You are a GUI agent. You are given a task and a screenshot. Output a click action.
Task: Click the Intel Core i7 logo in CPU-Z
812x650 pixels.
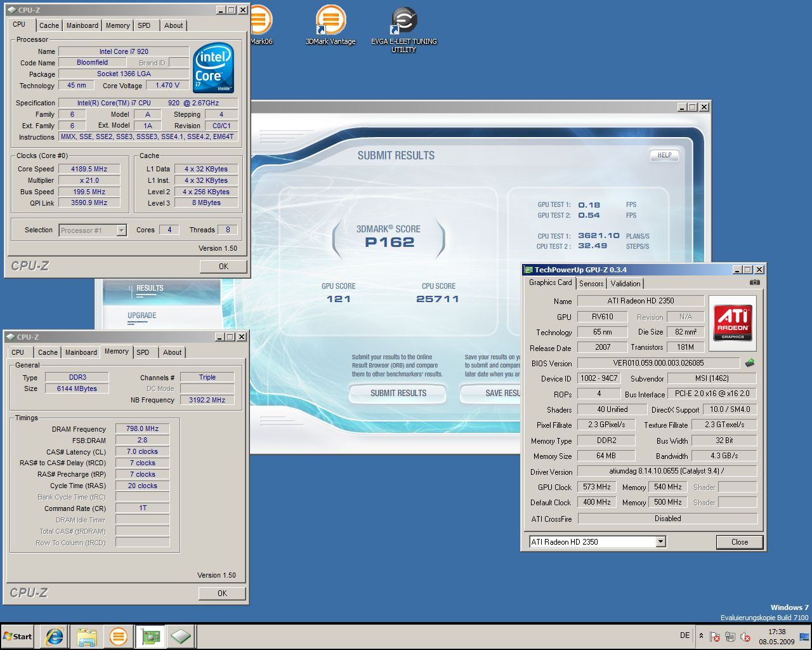click(214, 68)
